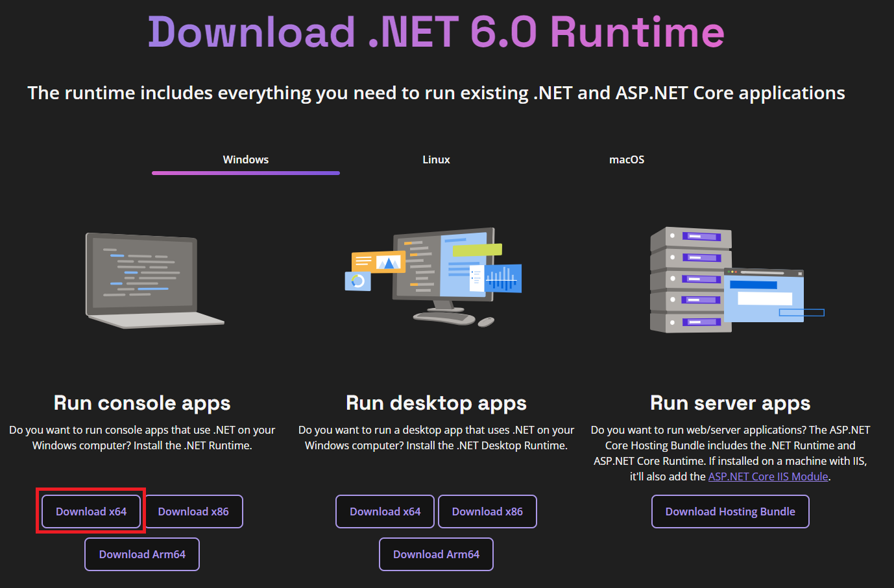Select the Windows tab
The height and width of the screenshot is (588, 894).
pyautogui.click(x=245, y=159)
